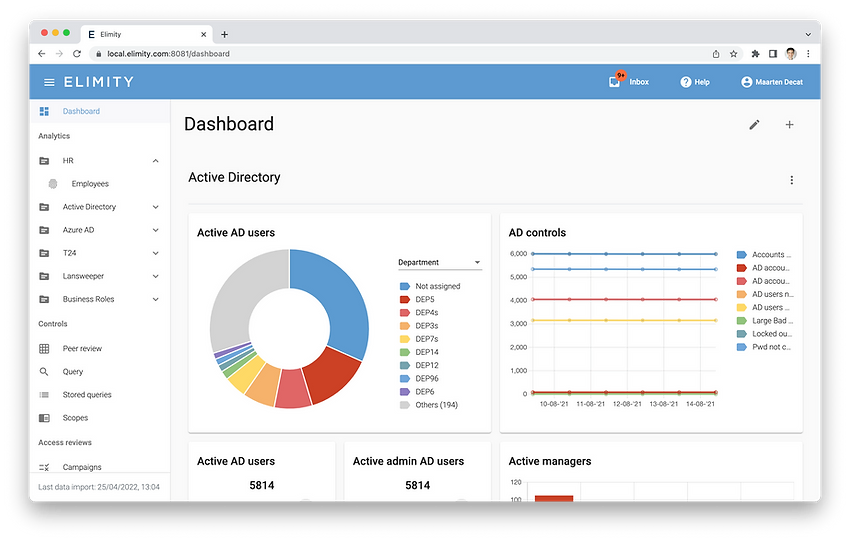850x542 pixels.
Task: Bookmark this page with the star icon
Action: [x=733, y=54]
